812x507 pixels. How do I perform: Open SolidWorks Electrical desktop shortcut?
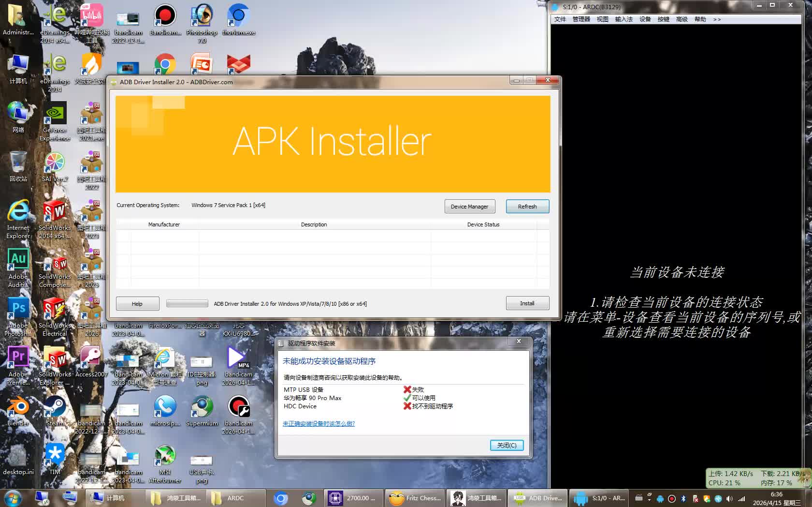(x=55, y=317)
